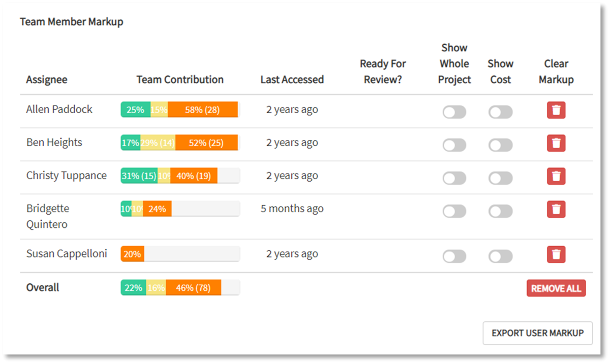Viewport: 610px width, 364px height.
Task: Click the Assignee column header
Action: [x=47, y=80]
